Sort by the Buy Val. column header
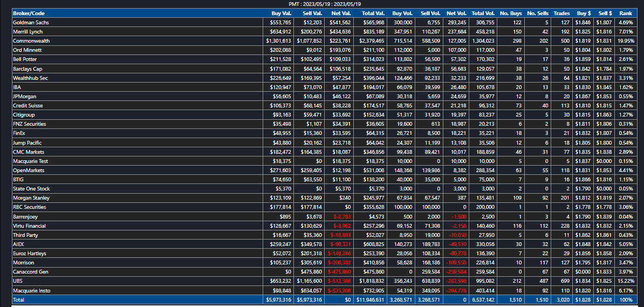The image size is (644, 307). pyautogui.click(x=282, y=13)
